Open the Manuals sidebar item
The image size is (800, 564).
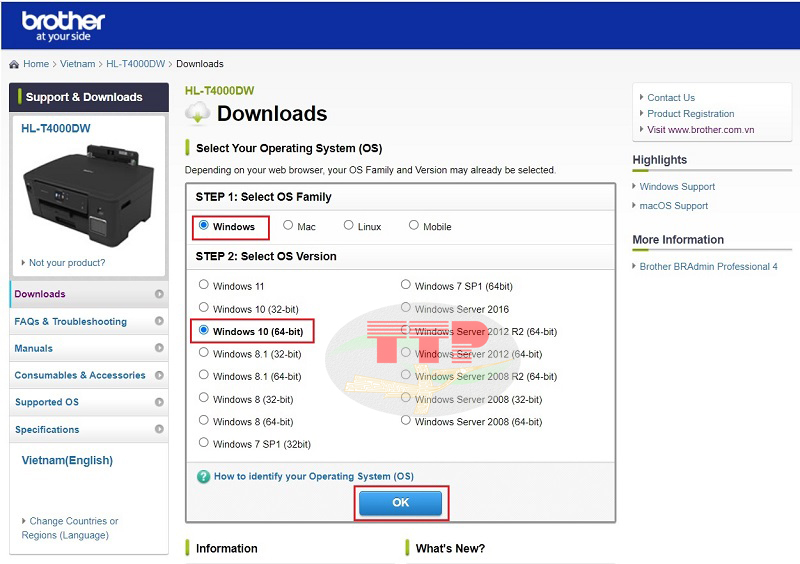(x=89, y=348)
